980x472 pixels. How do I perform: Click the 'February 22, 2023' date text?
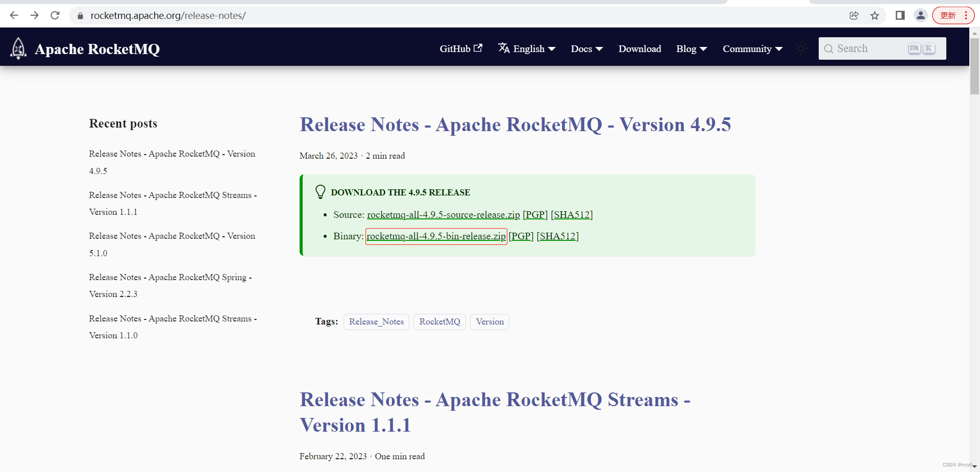click(x=333, y=456)
